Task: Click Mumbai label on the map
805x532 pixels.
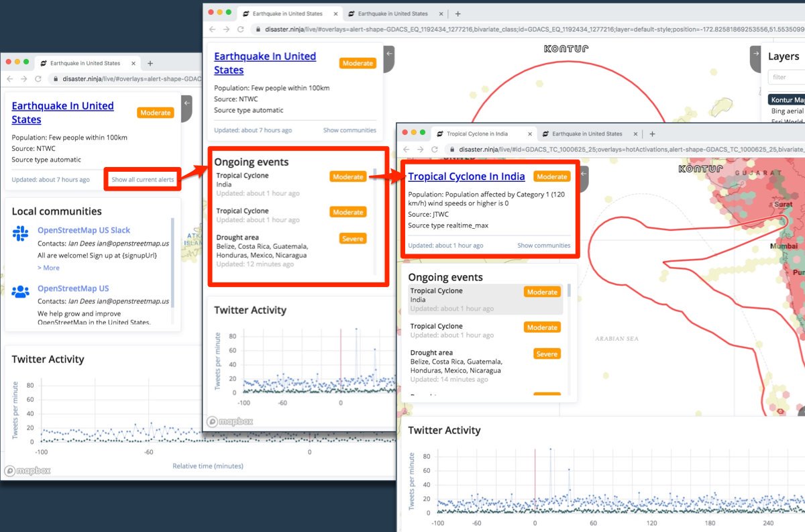Action: point(784,246)
